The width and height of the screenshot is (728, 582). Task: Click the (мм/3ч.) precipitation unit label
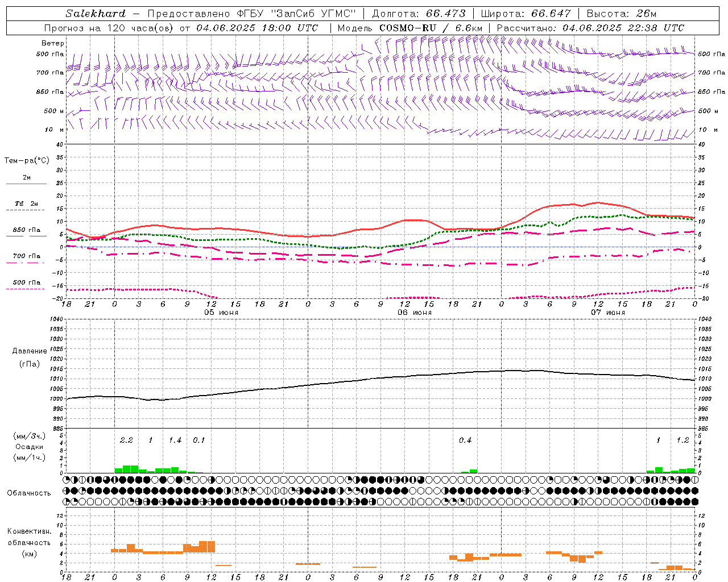point(29,436)
